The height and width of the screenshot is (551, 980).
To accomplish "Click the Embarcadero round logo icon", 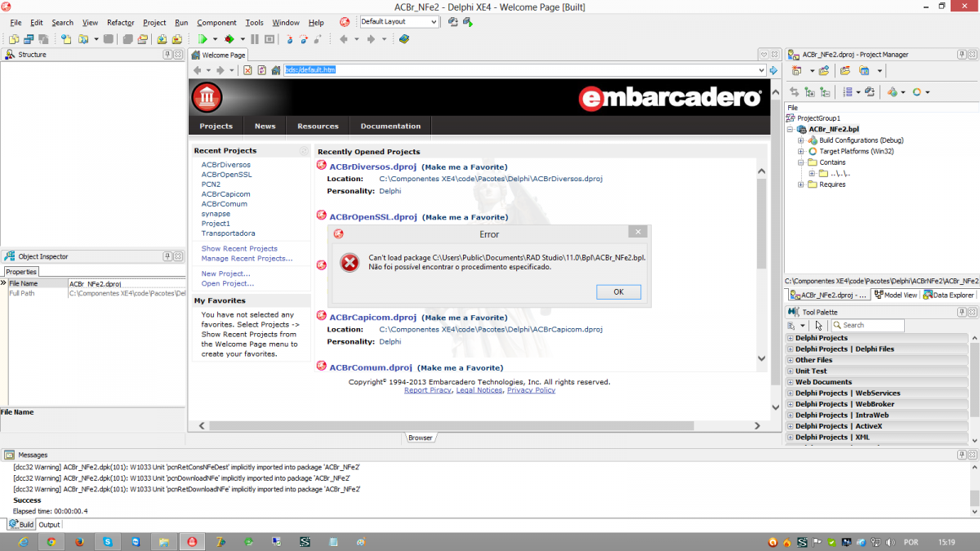I will coord(207,98).
